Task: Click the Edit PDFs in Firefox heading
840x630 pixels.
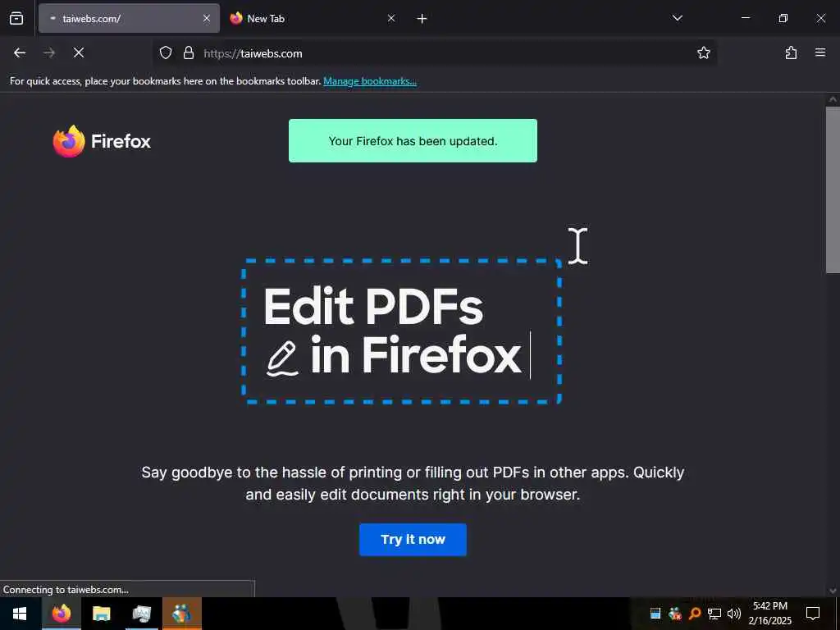Action: click(x=392, y=331)
